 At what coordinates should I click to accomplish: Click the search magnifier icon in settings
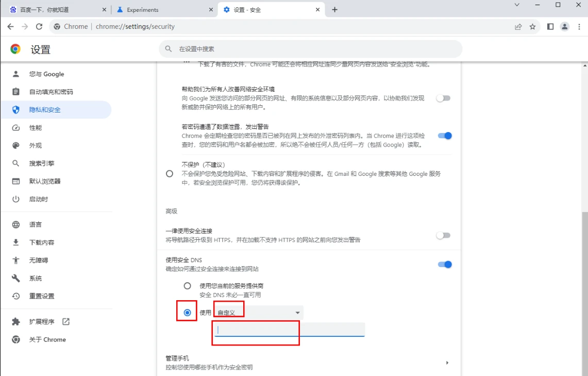pyautogui.click(x=169, y=49)
